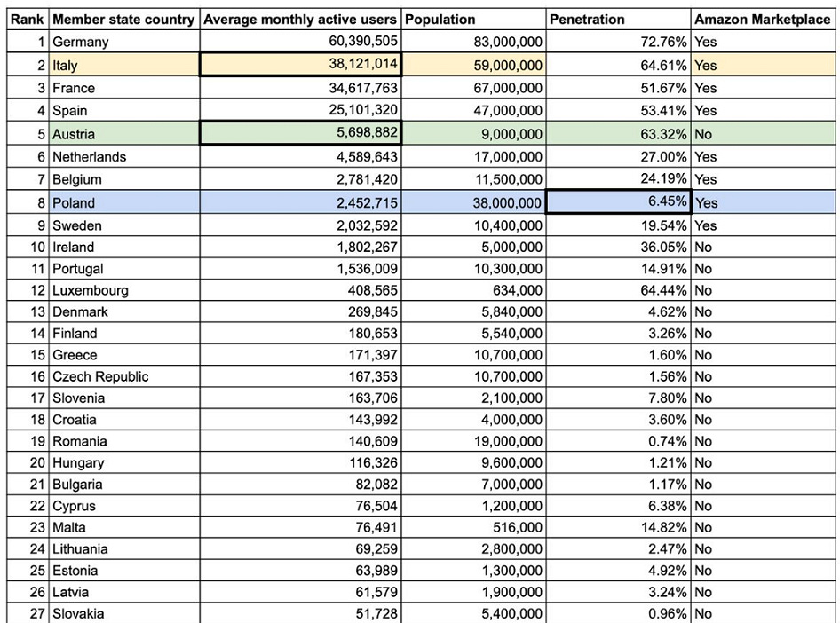Select Sweden's Amazon Marketplace Yes cell
Image resolution: width=840 pixels, height=623 pixels.
click(764, 225)
